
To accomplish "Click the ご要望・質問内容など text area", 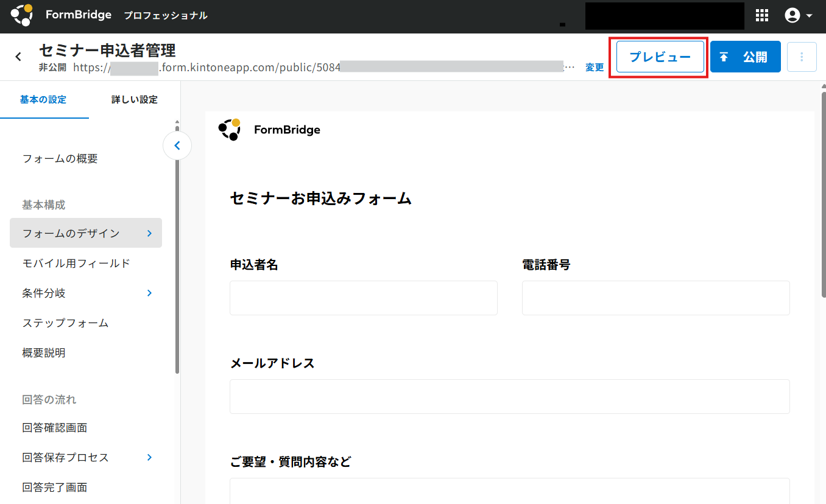I will pyautogui.click(x=510, y=491).
